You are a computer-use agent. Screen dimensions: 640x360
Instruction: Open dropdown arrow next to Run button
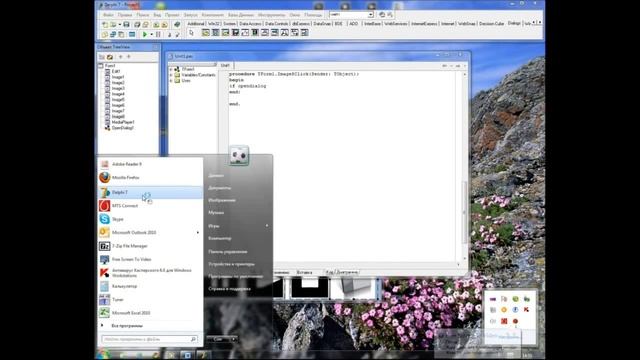click(151, 35)
